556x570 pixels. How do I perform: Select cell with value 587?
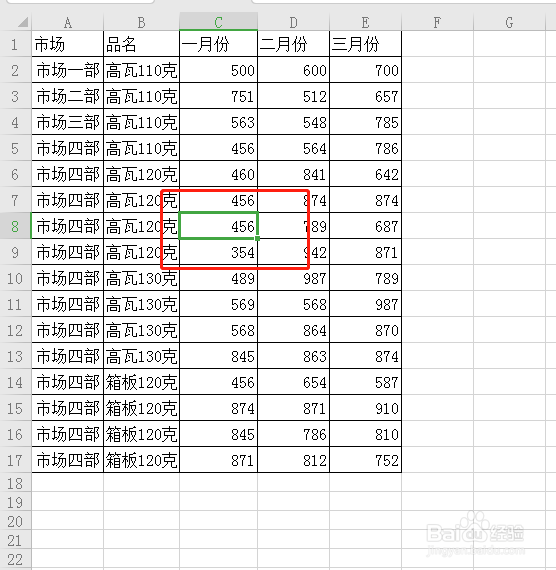pyautogui.click(x=365, y=382)
